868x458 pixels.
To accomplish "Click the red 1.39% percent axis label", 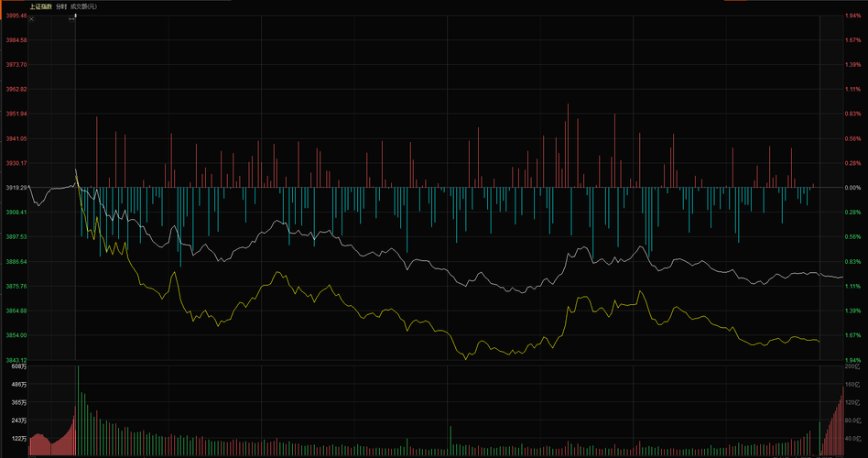I will 853,64.
